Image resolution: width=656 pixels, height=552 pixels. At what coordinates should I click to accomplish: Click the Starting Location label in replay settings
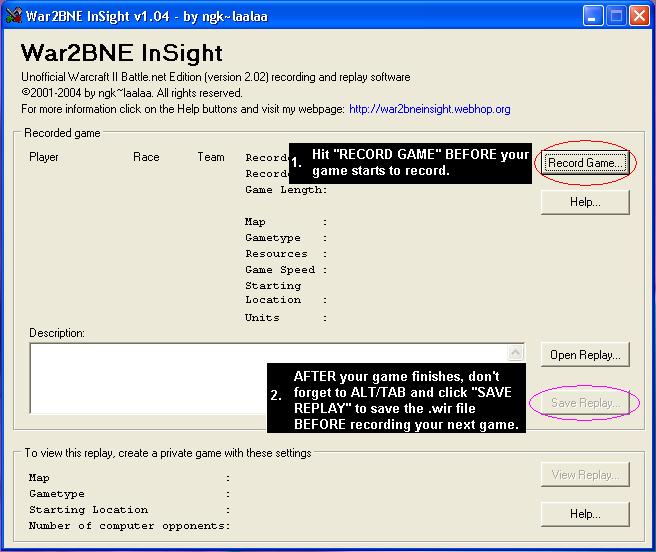click(x=88, y=510)
